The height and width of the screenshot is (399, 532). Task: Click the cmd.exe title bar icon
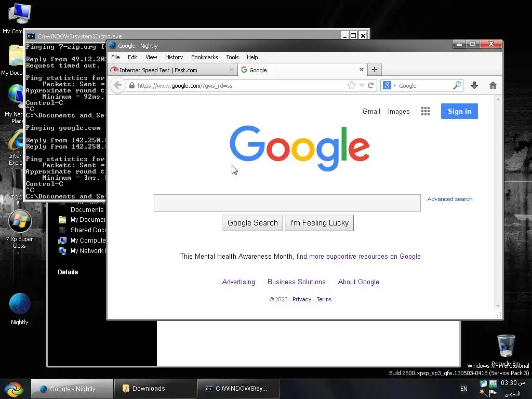(x=31, y=36)
